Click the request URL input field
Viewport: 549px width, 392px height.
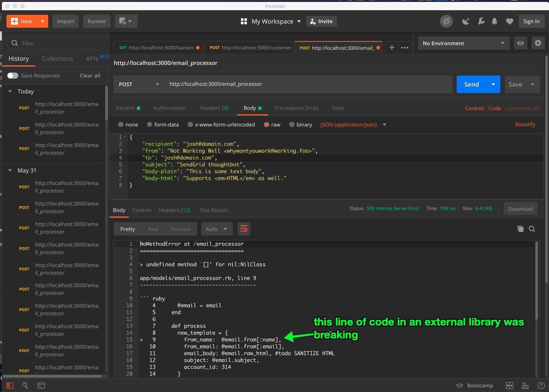pos(308,84)
